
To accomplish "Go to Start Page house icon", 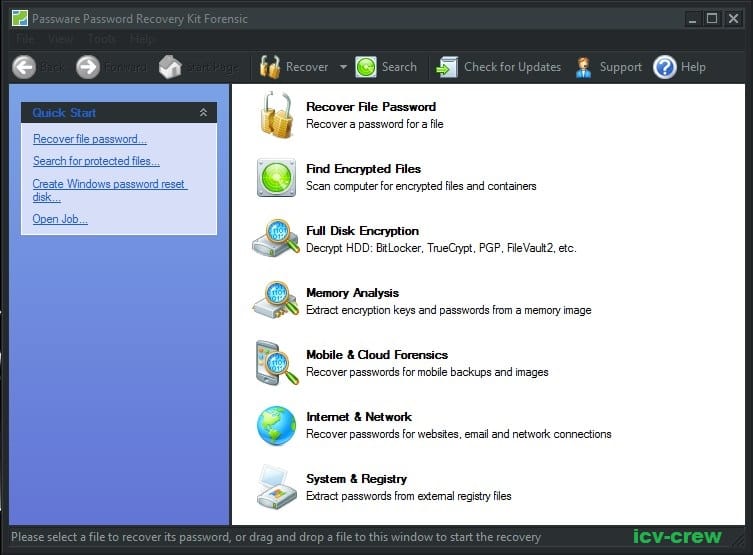I will click(x=170, y=67).
